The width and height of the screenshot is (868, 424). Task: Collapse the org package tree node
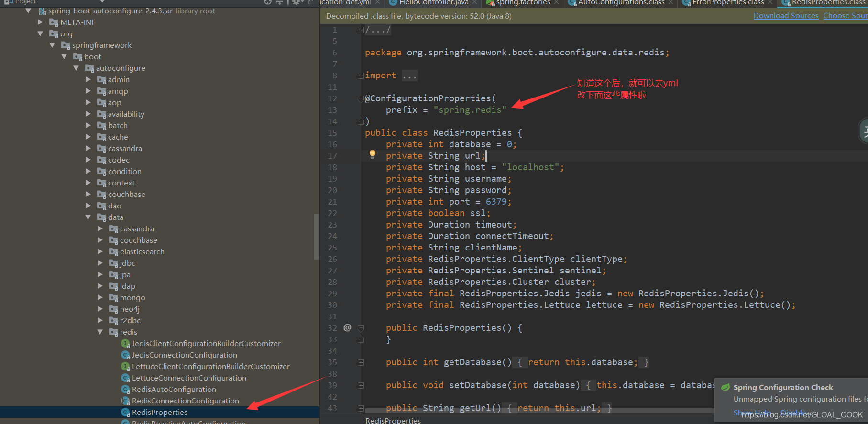pyautogui.click(x=40, y=33)
